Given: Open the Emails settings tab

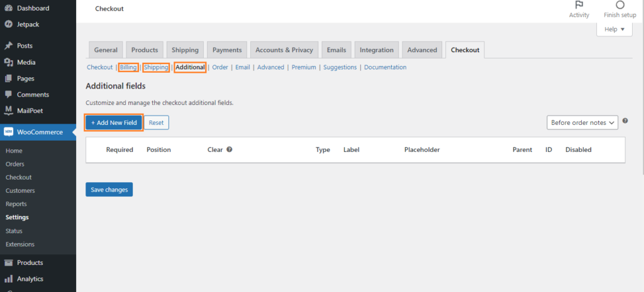Looking at the screenshot, I should point(336,50).
